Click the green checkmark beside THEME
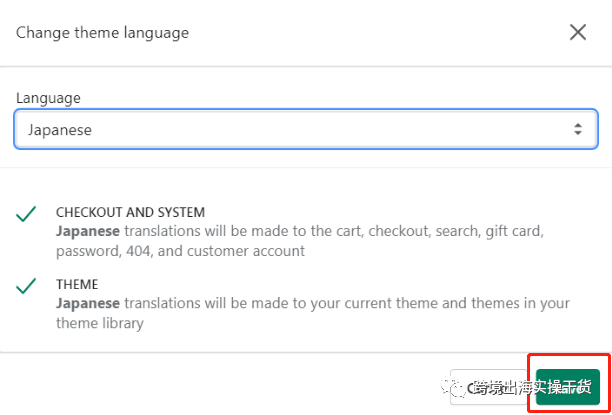 (26, 285)
